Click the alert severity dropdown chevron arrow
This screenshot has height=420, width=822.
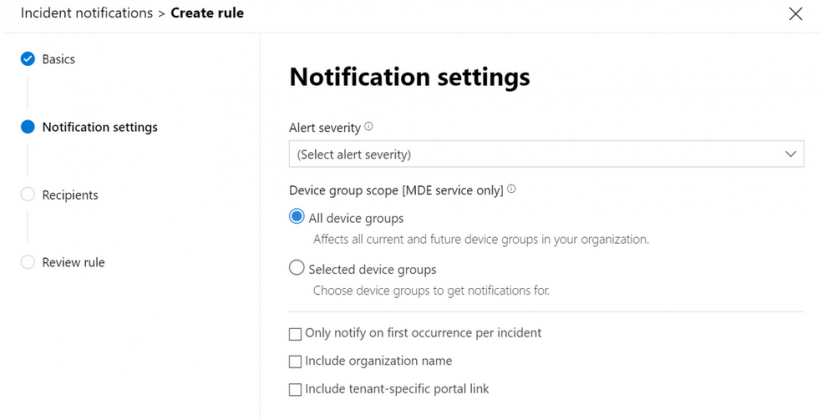(x=791, y=154)
